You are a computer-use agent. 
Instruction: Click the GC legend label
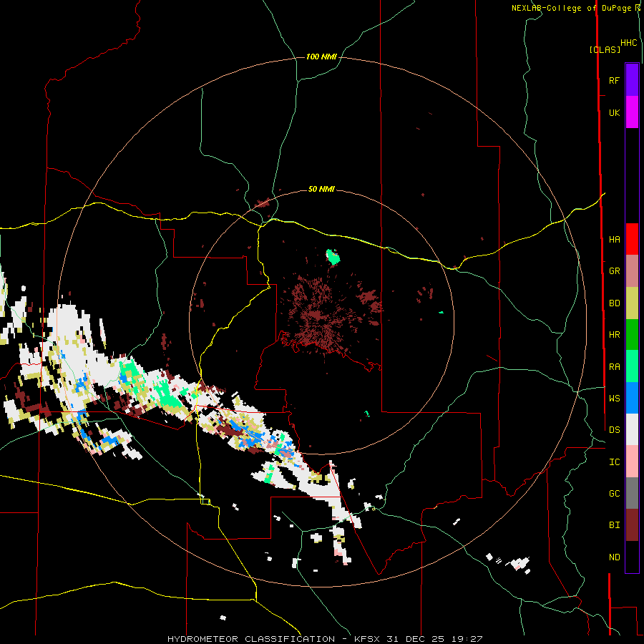[x=615, y=494]
